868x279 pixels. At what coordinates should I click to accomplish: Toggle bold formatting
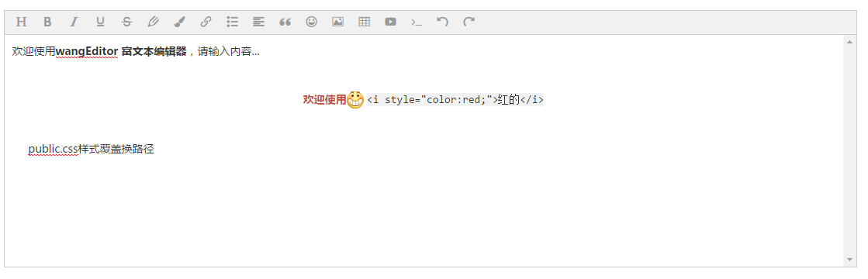click(47, 22)
